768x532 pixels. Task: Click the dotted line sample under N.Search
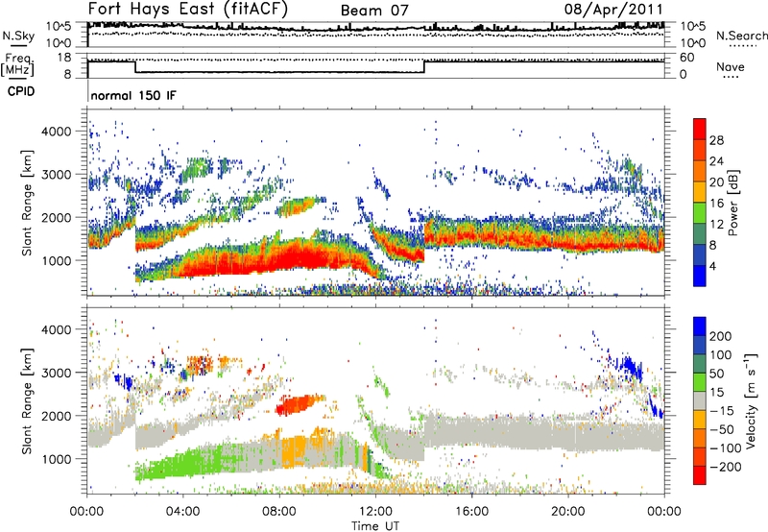tap(743, 45)
